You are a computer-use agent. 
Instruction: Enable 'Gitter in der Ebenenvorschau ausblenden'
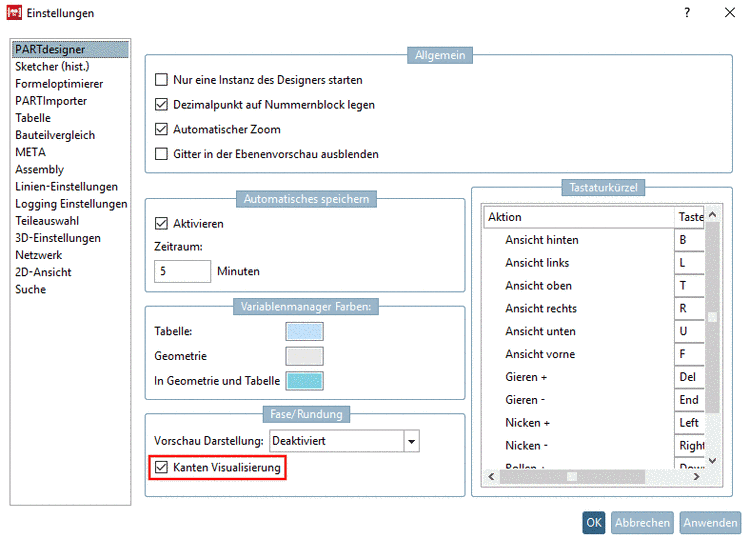pyautogui.click(x=161, y=154)
